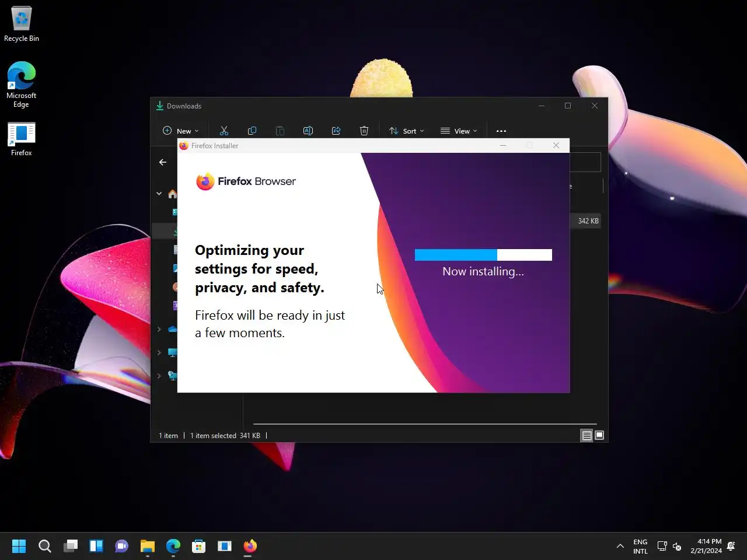Open the See more ellipsis menu
The height and width of the screenshot is (560, 747).
click(501, 131)
